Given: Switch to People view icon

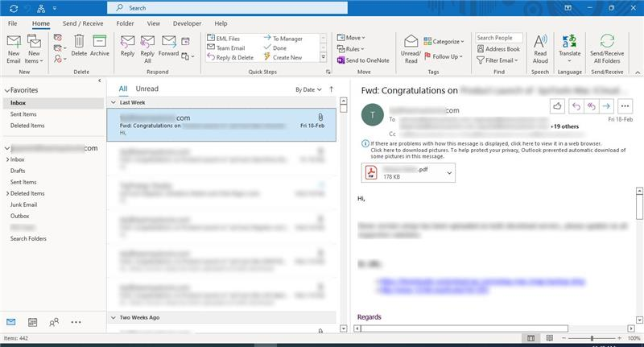Looking at the screenshot, I should tap(54, 322).
